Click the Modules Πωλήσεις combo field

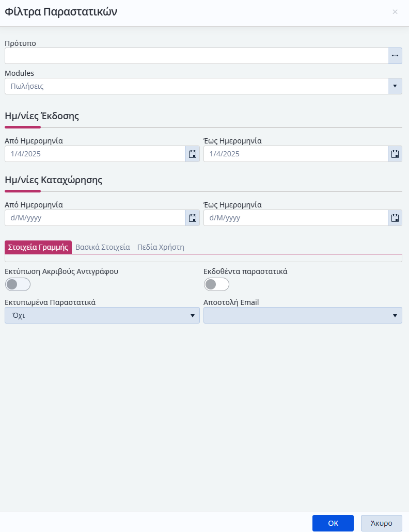pyautogui.click(x=197, y=86)
